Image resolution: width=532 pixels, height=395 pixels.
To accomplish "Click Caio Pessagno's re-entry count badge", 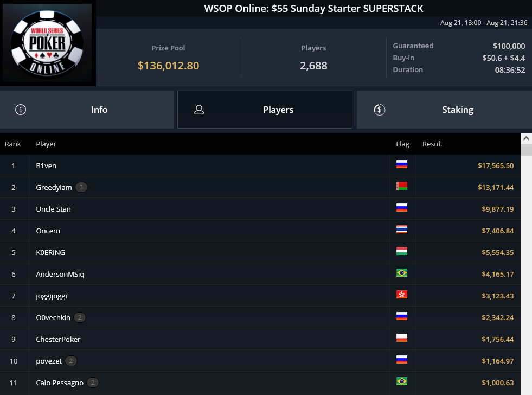I will (93, 383).
